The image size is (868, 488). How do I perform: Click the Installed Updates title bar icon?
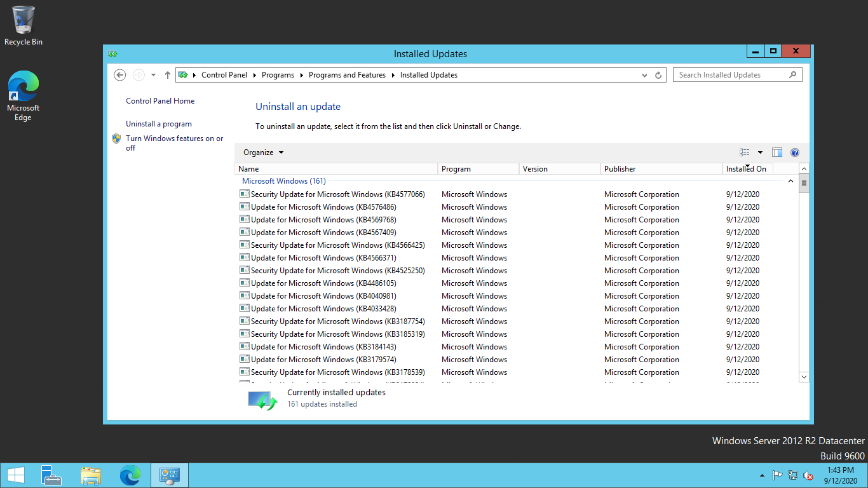click(113, 54)
